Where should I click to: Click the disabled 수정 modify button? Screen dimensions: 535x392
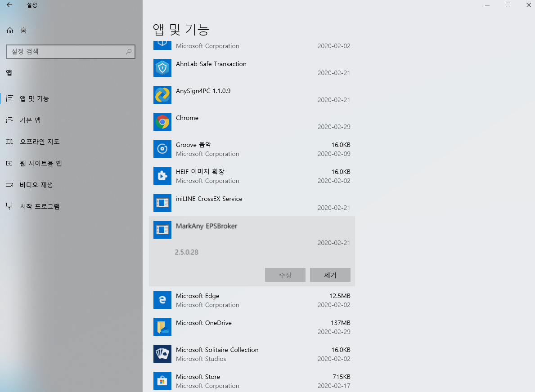pos(285,275)
